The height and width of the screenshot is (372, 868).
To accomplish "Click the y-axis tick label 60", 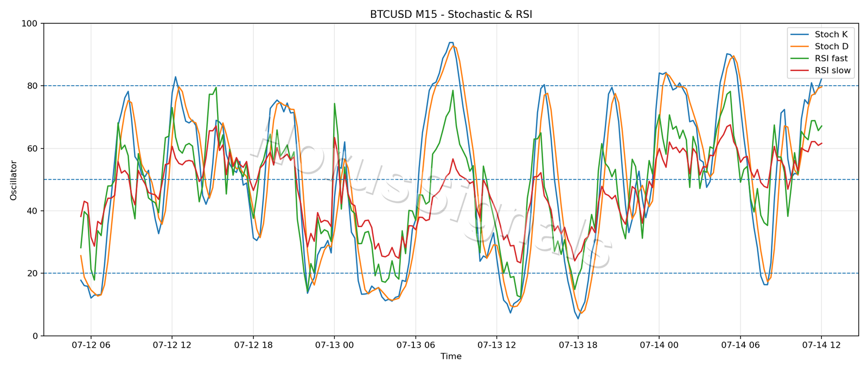I will coord(33,149).
